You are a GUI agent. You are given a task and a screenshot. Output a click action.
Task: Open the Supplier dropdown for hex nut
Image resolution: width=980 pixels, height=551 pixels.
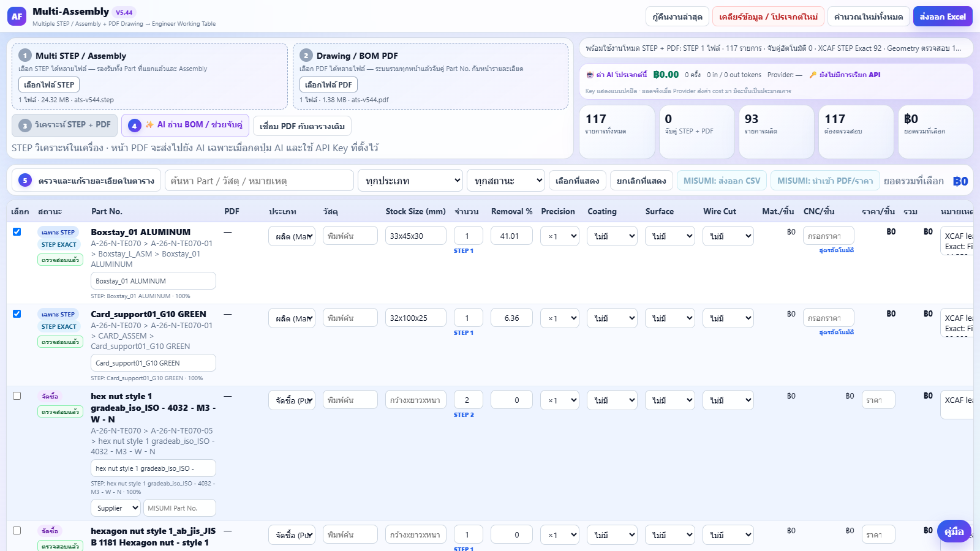[x=115, y=508]
